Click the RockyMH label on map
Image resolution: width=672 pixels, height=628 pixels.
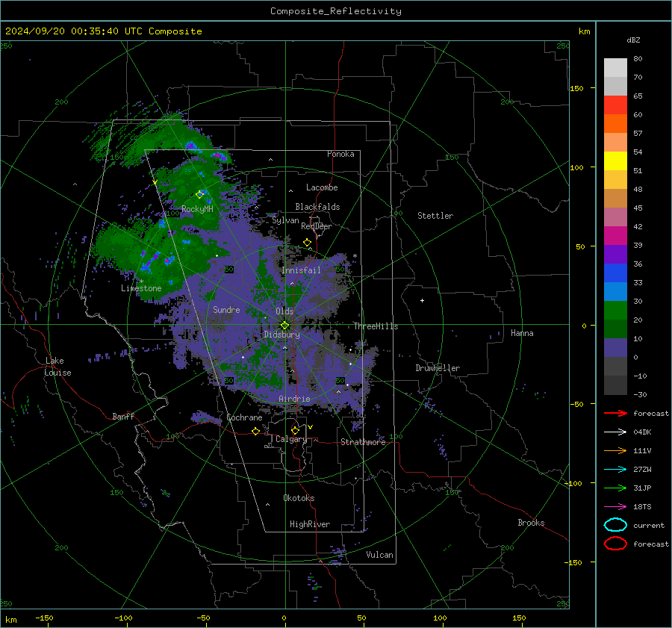[x=197, y=209]
